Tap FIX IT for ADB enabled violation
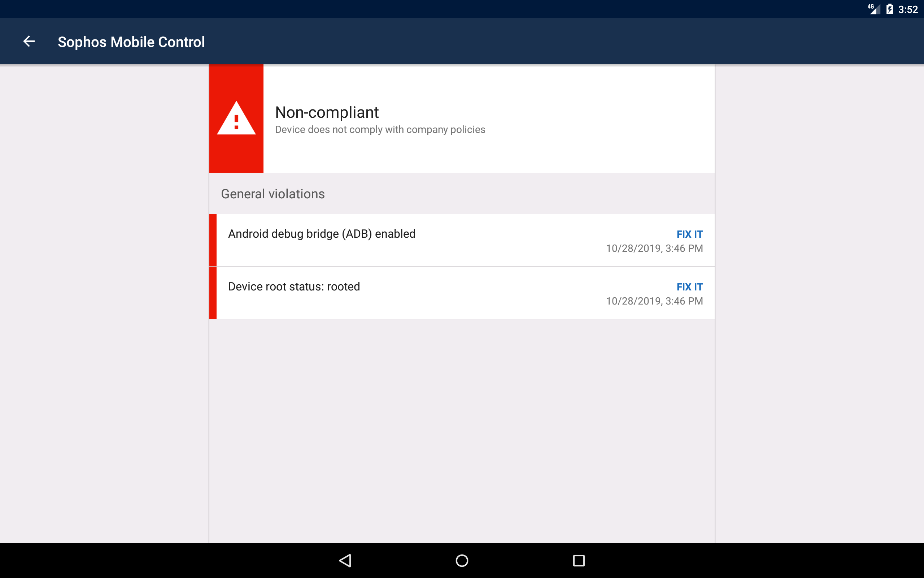Viewport: 924px width, 578px height. coord(689,234)
